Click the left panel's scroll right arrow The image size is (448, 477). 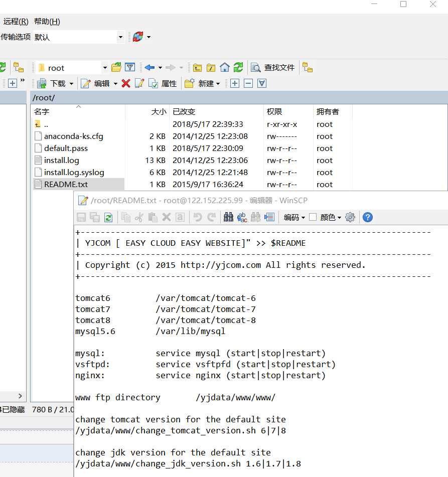[20, 396]
